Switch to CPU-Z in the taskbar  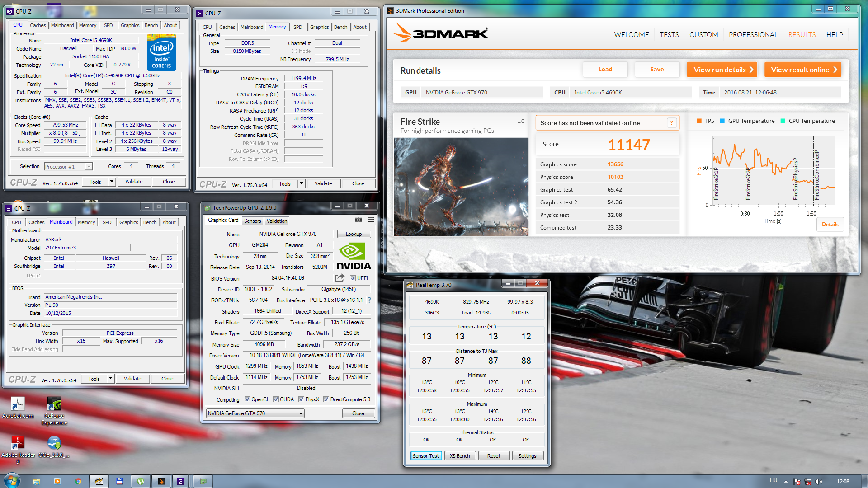pyautogui.click(x=180, y=481)
